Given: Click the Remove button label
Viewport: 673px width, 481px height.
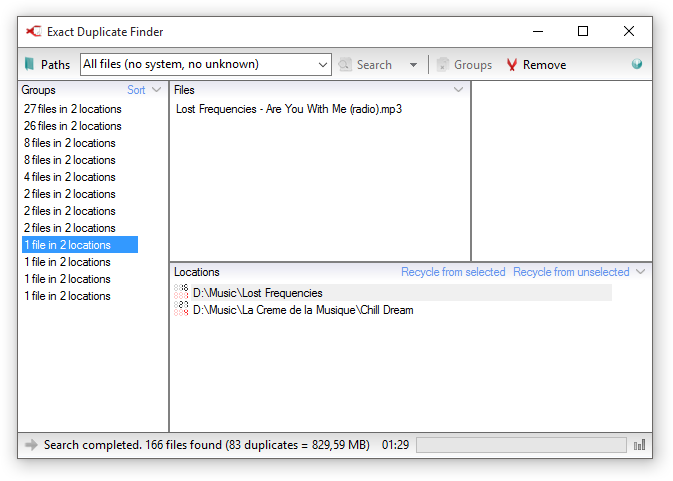Looking at the screenshot, I should point(544,65).
